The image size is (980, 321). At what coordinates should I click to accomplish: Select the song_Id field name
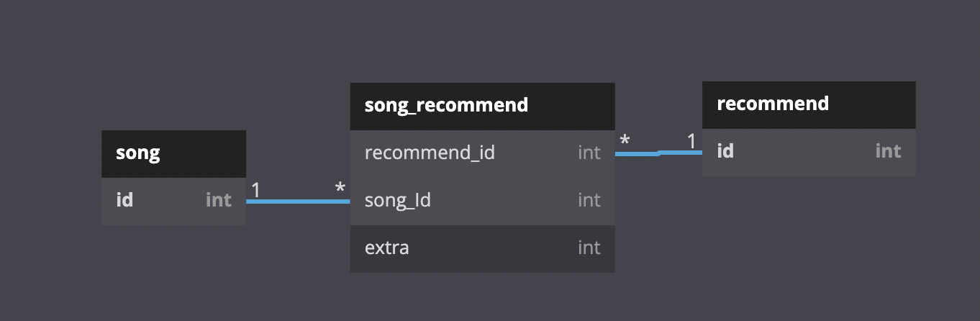(x=397, y=200)
